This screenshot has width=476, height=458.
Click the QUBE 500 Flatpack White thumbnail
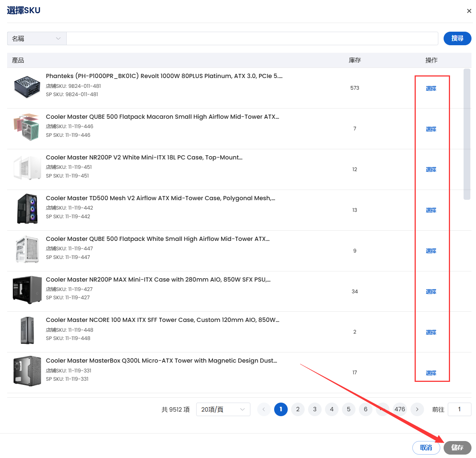27,249
